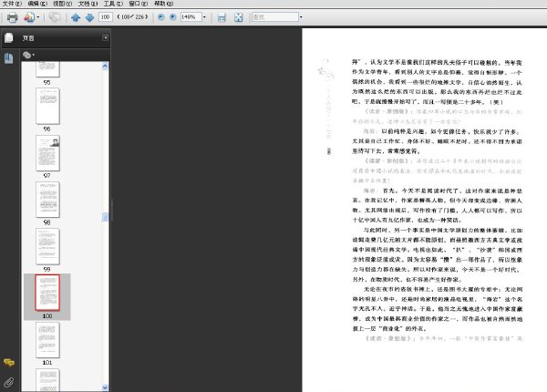Viewport: 547px width, 392px height.
Task: Click the zoom percentage field showing 148%
Action: click(191, 16)
